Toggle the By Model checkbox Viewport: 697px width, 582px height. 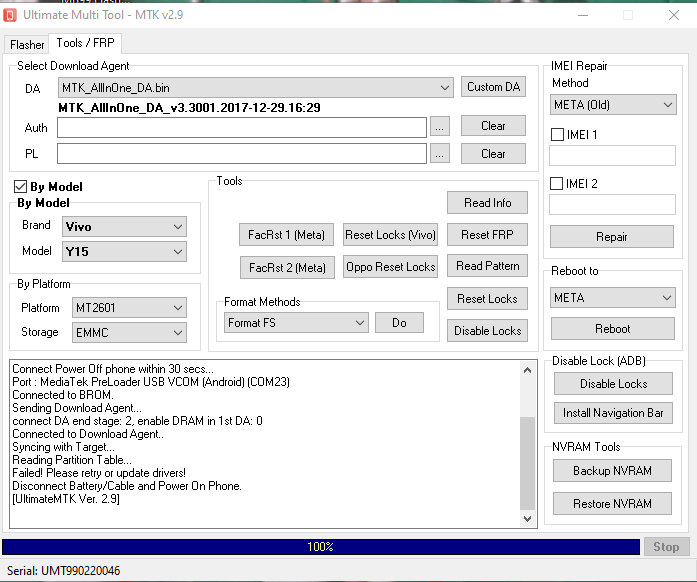[x=20, y=186]
